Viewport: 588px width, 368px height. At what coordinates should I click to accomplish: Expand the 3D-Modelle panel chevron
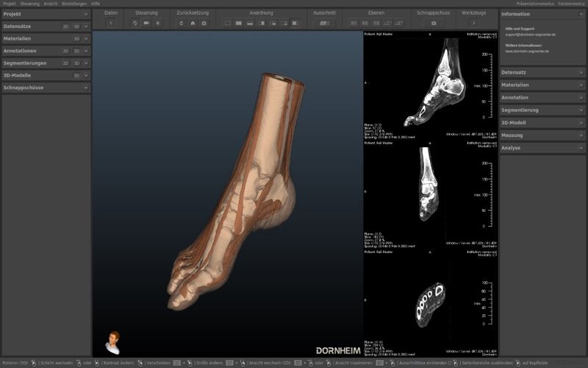coord(86,76)
